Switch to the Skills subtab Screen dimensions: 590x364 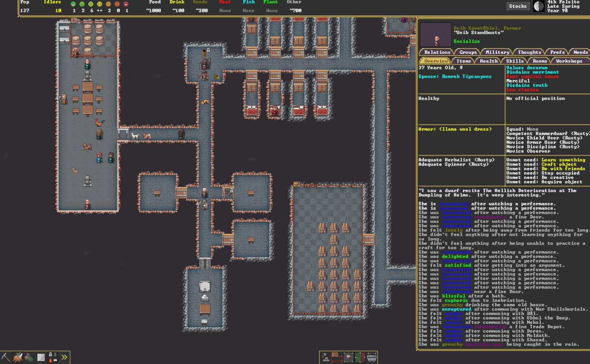pos(515,61)
